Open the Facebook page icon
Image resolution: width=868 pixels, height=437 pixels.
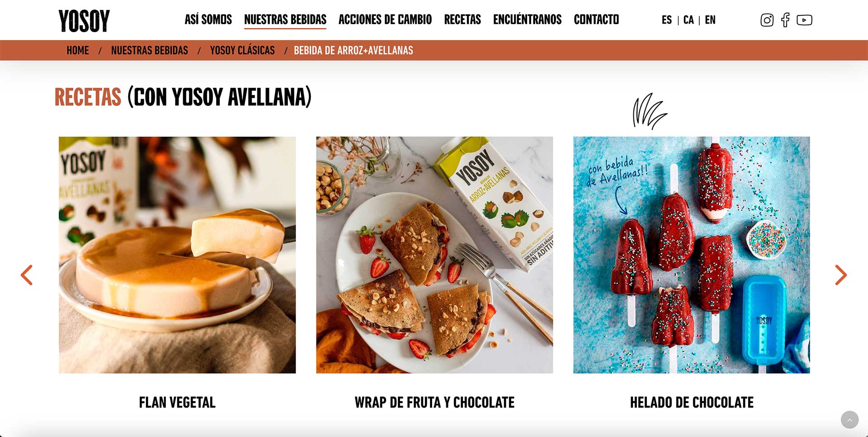tap(785, 20)
